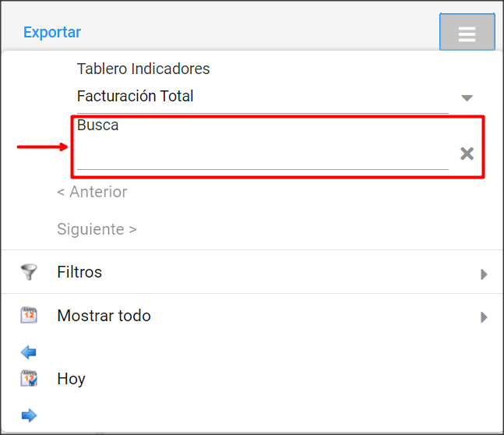This screenshot has height=435, width=504.
Task: Expand the Mostrar todo submenu arrow
Action: pos(484,317)
